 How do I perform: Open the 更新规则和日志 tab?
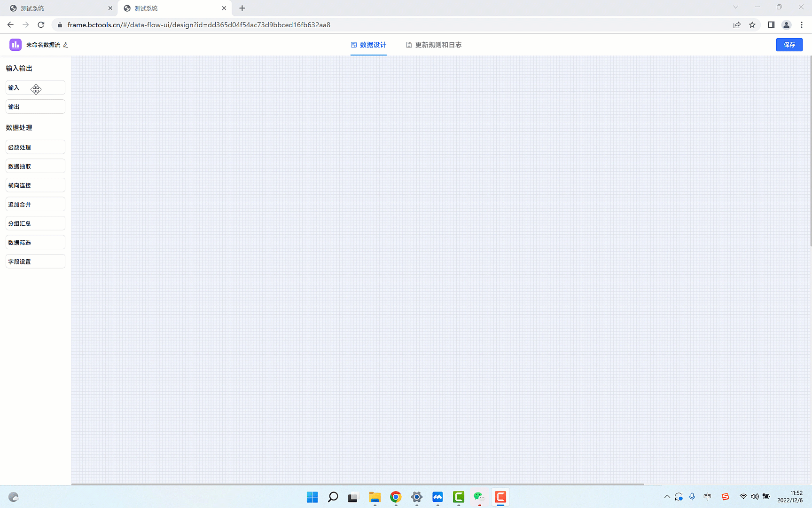434,45
